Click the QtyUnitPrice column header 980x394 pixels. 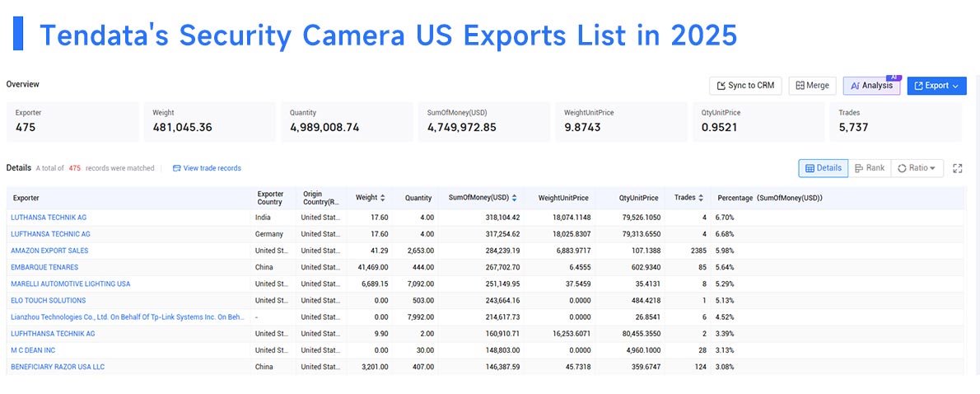coord(639,198)
